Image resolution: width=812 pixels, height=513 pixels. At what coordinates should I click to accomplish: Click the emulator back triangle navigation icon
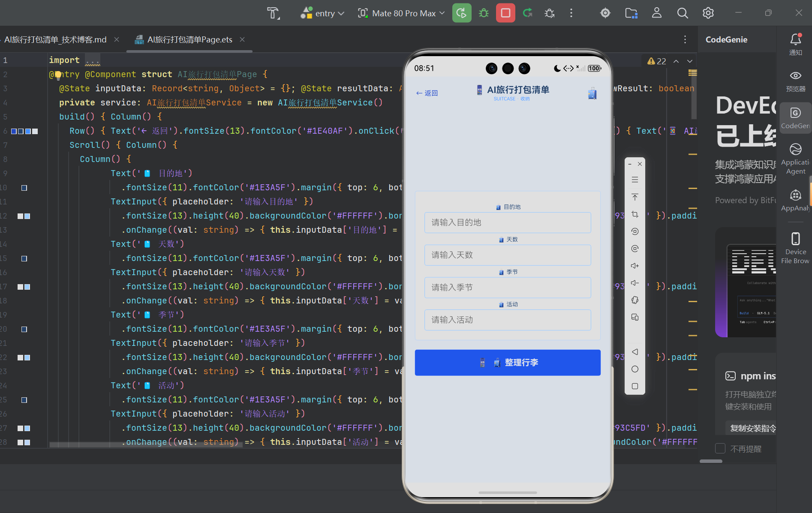tap(635, 352)
